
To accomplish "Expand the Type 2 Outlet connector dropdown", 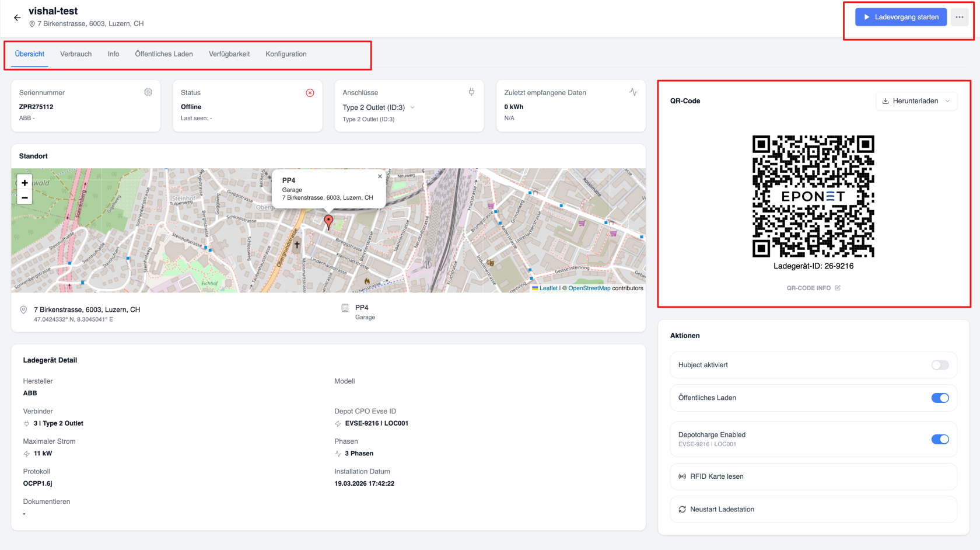I will tap(379, 107).
